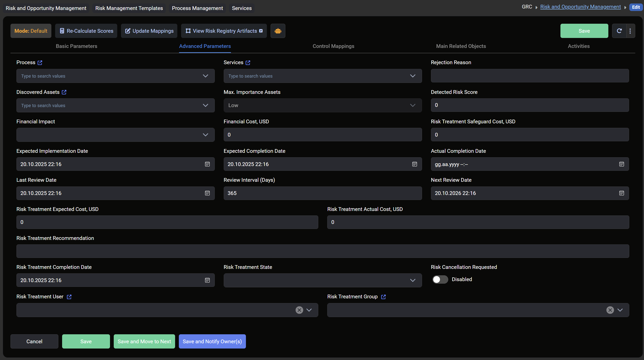Expand the Risk Treatment State dropdown
Screen dimensions: 644x360
coord(413,280)
